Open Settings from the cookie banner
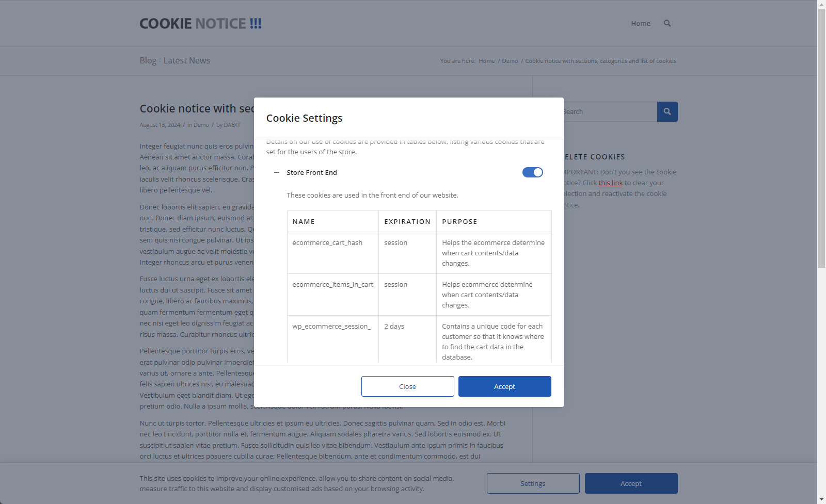The width and height of the screenshot is (826, 504). coord(533,483)
